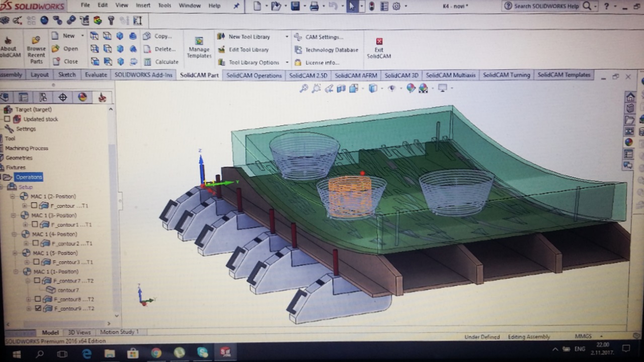Viewport: 644px width, 362px height.
Task: Open the New Tool Library dropdown arrow
Action: tap(287, 37)
